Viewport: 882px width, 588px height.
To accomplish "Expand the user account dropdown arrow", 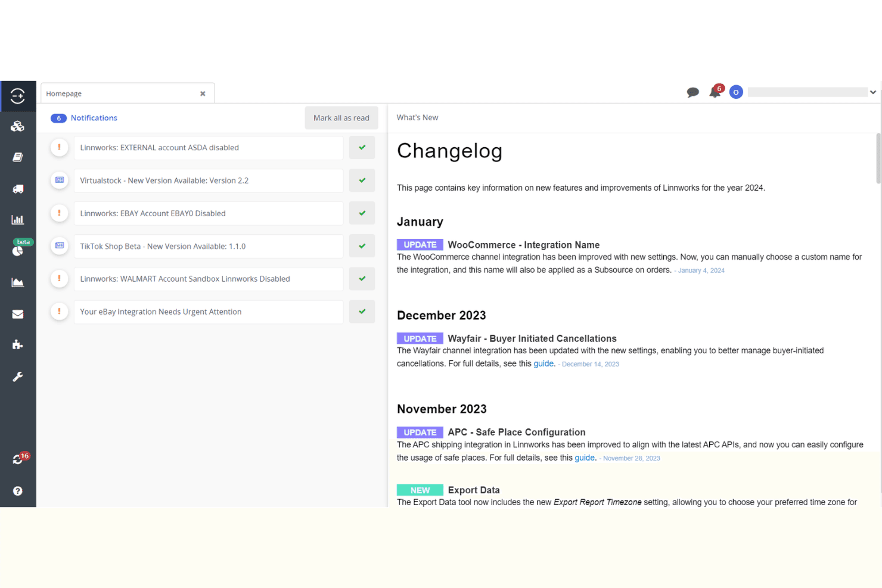I will 873,92.
